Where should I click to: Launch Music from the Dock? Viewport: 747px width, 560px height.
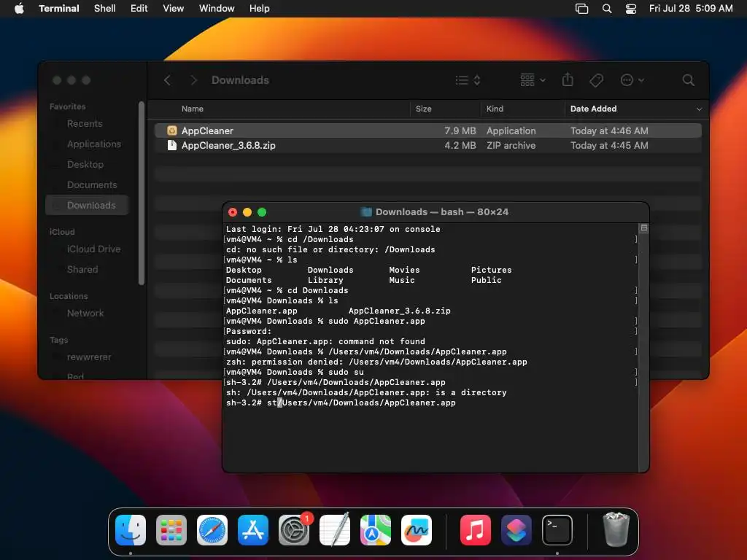pos(476,530)
